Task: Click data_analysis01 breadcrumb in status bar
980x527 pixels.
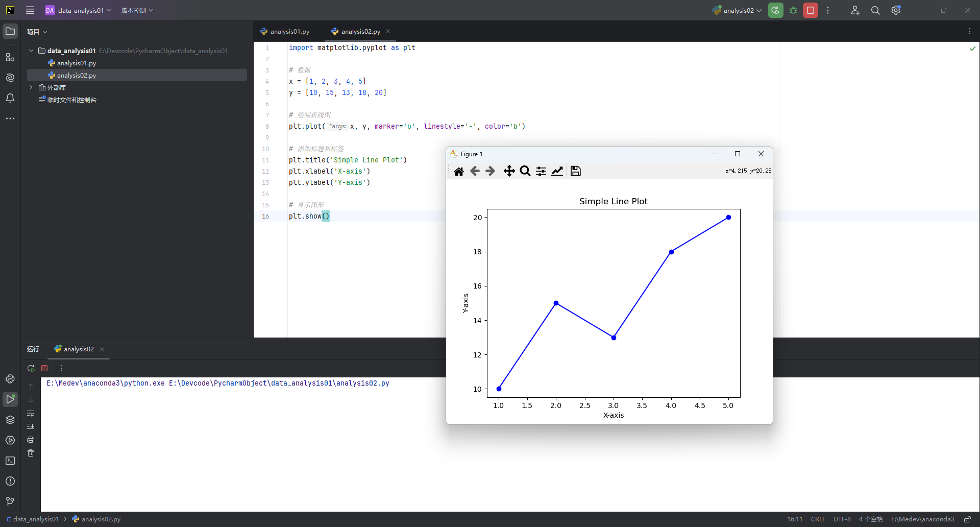Action: (33, 519)
